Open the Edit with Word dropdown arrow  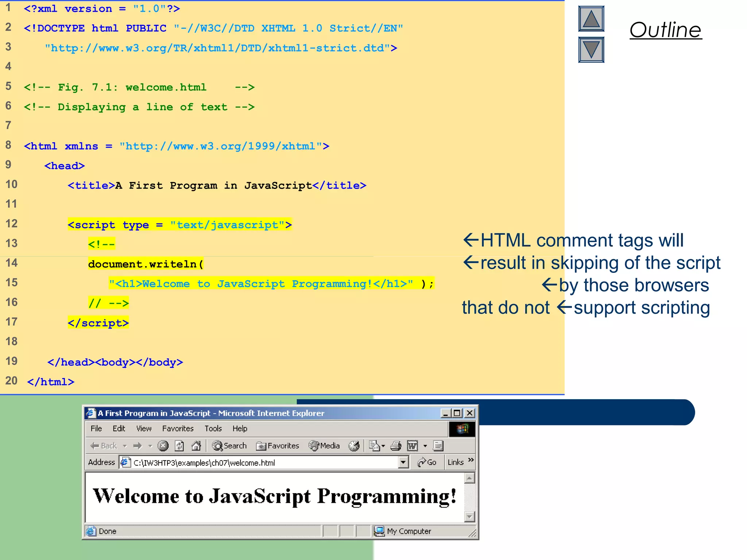click(425, 446)
